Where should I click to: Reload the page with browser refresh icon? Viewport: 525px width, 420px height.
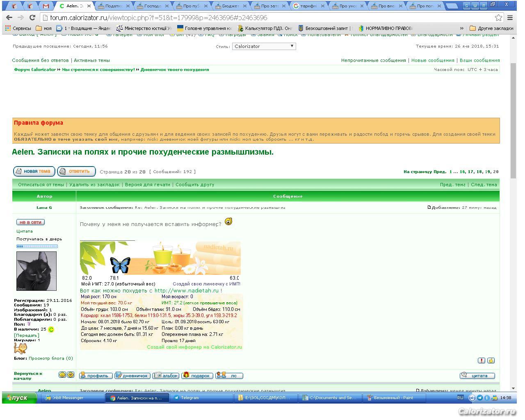(x=32, y=18)
